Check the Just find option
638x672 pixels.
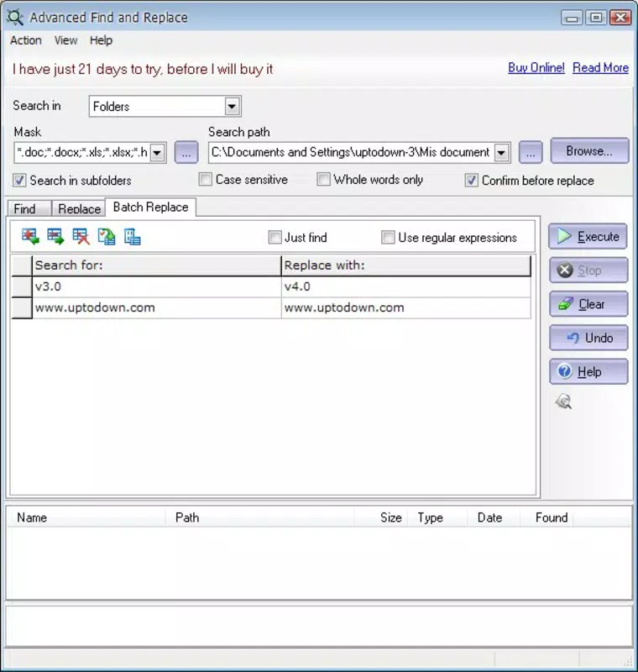275,238
